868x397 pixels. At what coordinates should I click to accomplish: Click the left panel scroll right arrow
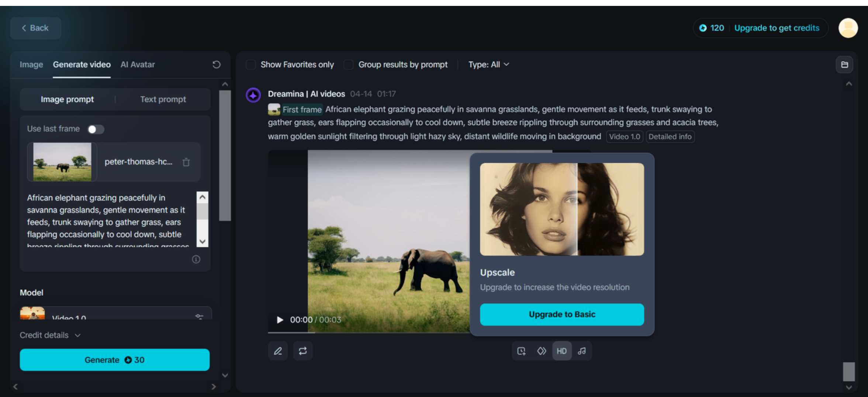(214, 387)
